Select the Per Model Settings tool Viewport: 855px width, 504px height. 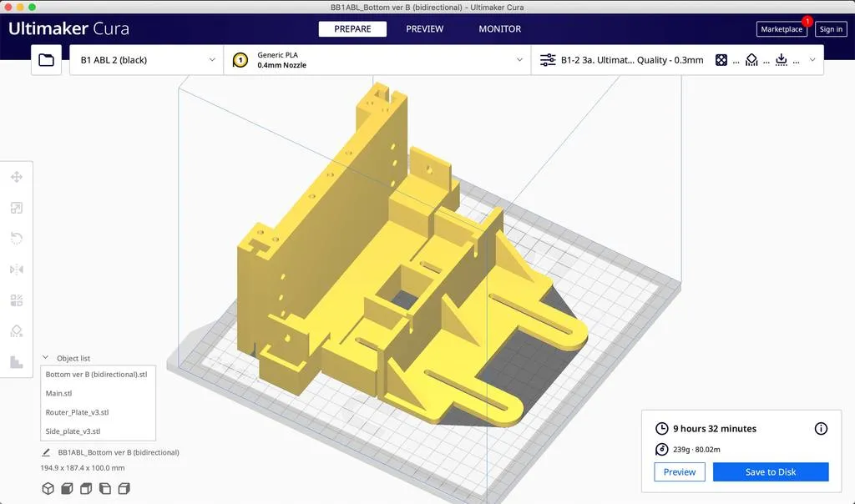(17, 300)
